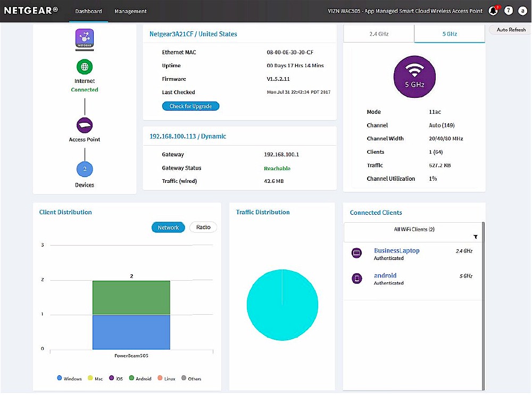The height and width of the screenshot is (395, 532).
Task: Click the channel value Auto (149)
Action: click(x=442, y=125)
